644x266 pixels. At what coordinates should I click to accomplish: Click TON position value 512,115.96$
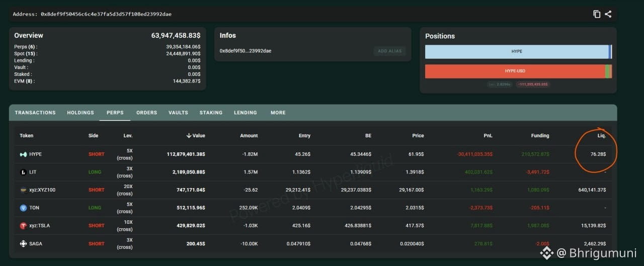(190, 208)
